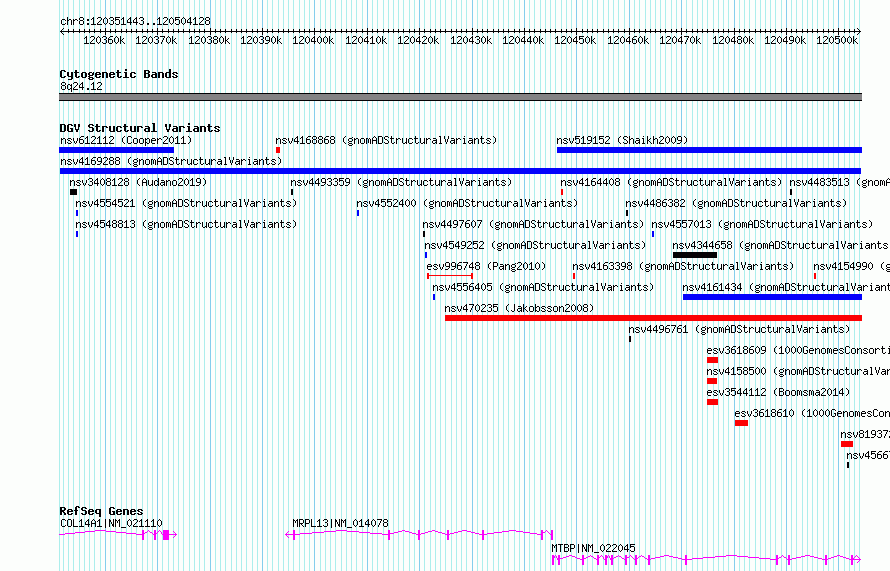
Task: Open the nsv4554521 variant label
Action: click(x=186, y=203)
